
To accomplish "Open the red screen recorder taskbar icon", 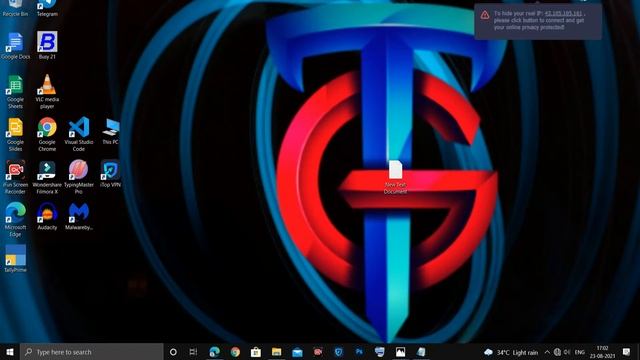I will [x=318, y=352].
